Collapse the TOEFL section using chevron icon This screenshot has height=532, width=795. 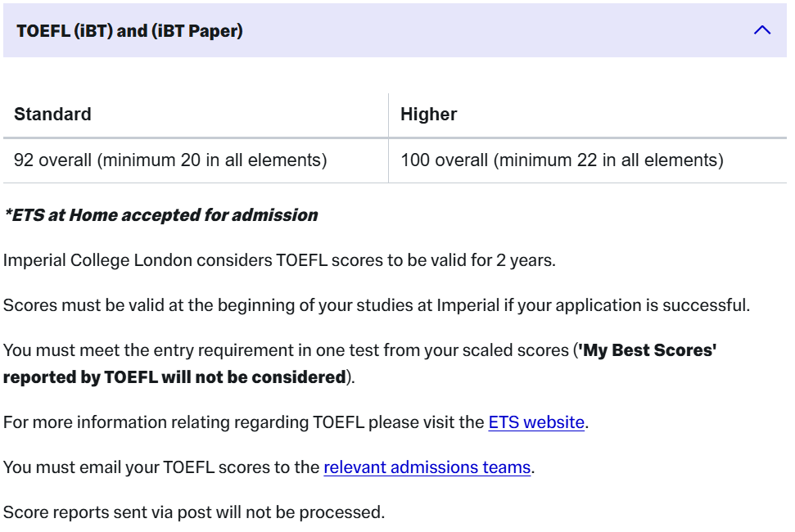[762, 30]
